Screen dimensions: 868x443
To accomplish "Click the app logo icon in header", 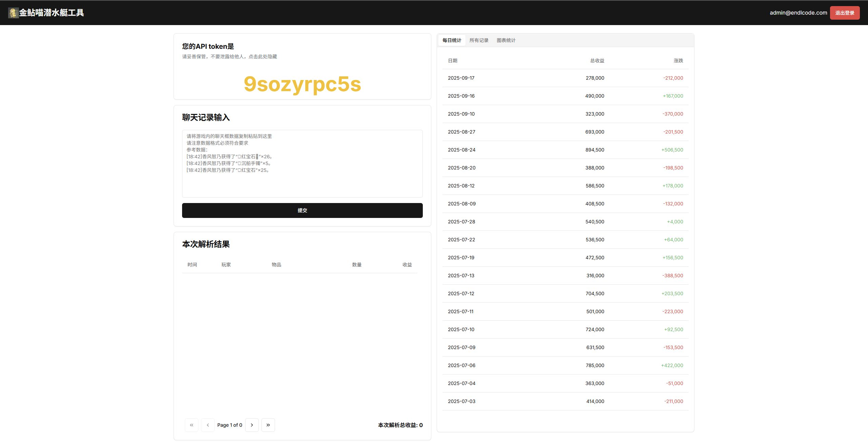I will point(13,13).
